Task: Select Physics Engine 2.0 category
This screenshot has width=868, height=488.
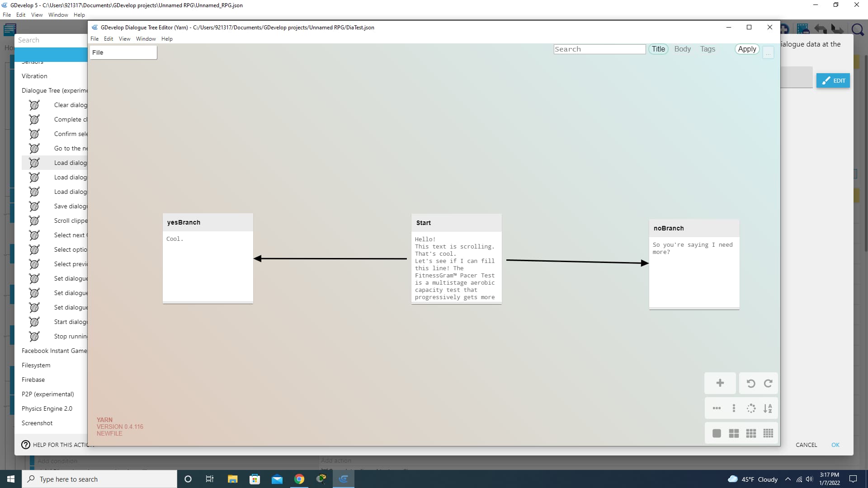Action: [47, 408]
